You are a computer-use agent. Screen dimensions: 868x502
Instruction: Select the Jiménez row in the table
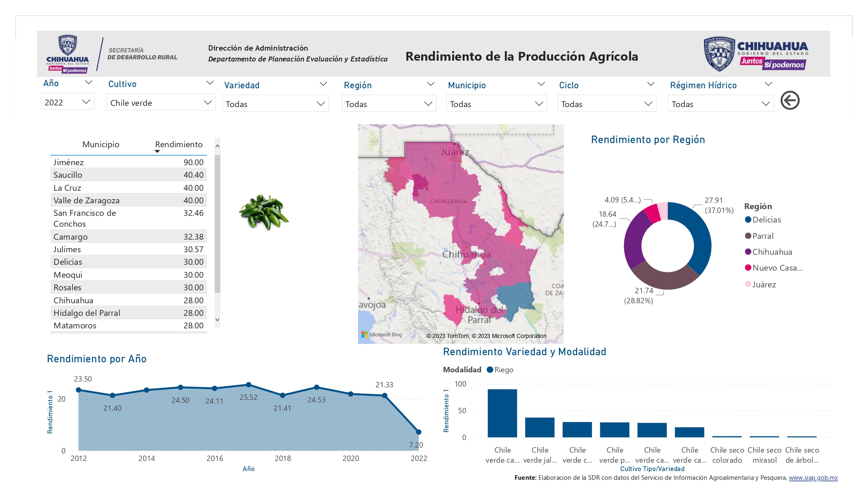(x=128, y=162)
